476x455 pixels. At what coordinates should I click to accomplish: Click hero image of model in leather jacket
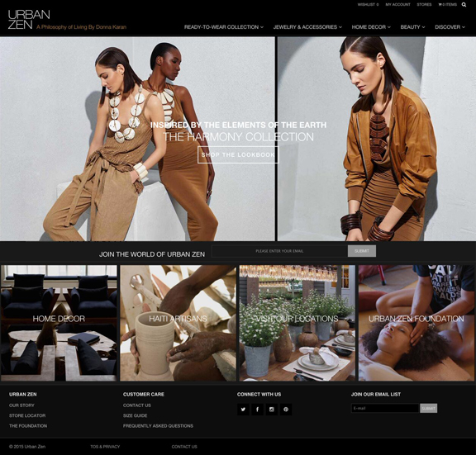coord(377,139)
